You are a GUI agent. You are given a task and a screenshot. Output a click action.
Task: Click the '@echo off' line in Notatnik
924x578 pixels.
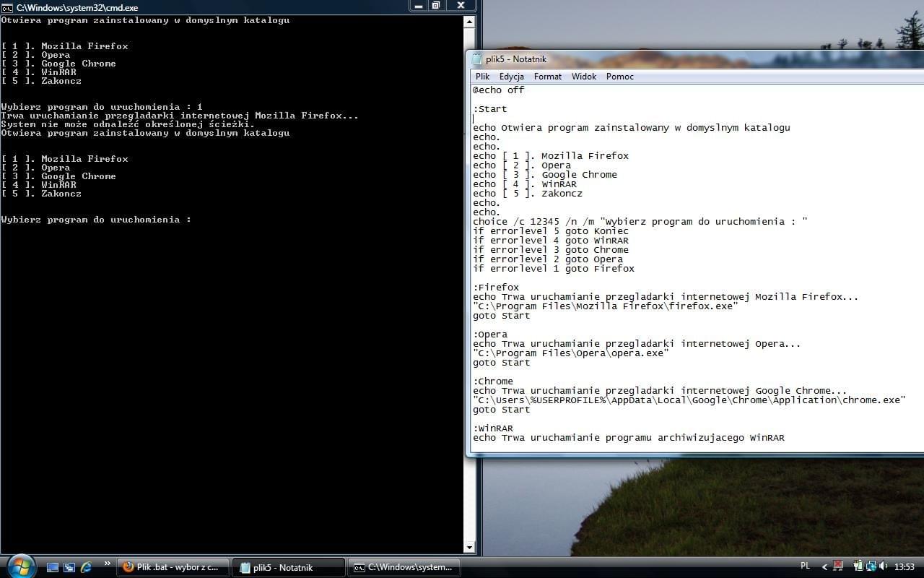click(499, 90)
